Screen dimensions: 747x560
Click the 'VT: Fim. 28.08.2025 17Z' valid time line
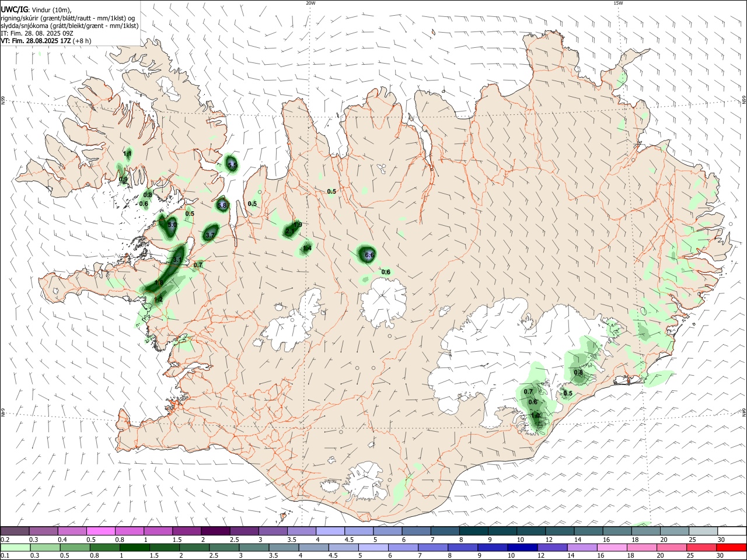pyautogui.click(x=37, y=41)
